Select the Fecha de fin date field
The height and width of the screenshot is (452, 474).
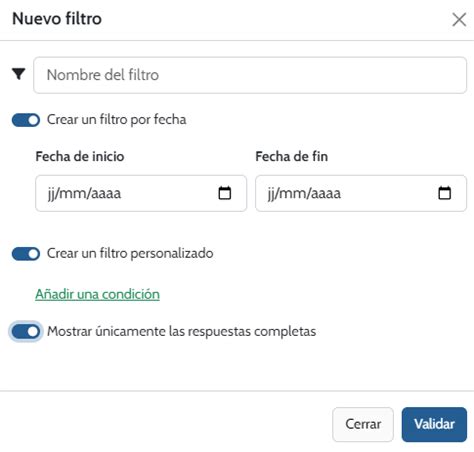pos(361,193)
